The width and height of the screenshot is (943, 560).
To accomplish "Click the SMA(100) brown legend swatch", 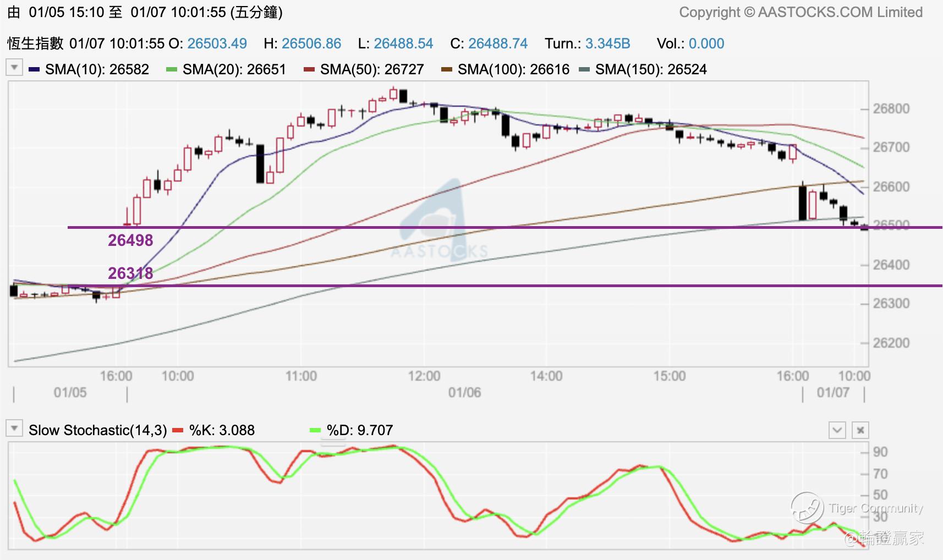I will click(447, 70).
